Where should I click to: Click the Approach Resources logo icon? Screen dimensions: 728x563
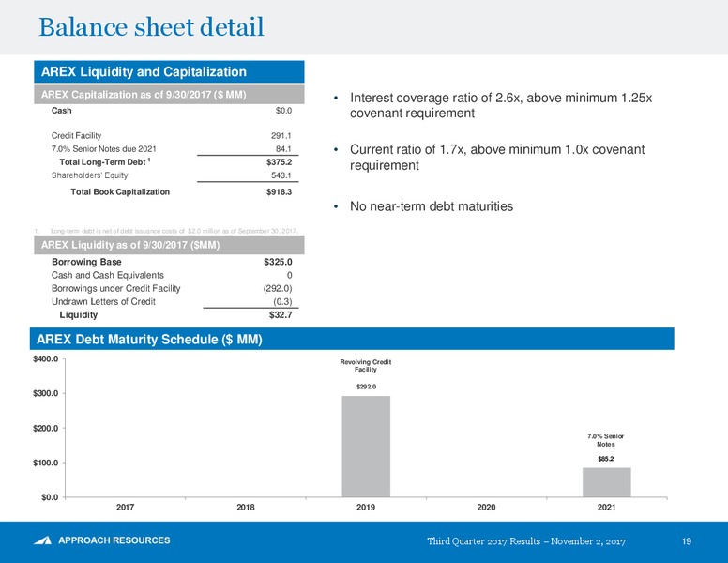(x=43, y=540)
